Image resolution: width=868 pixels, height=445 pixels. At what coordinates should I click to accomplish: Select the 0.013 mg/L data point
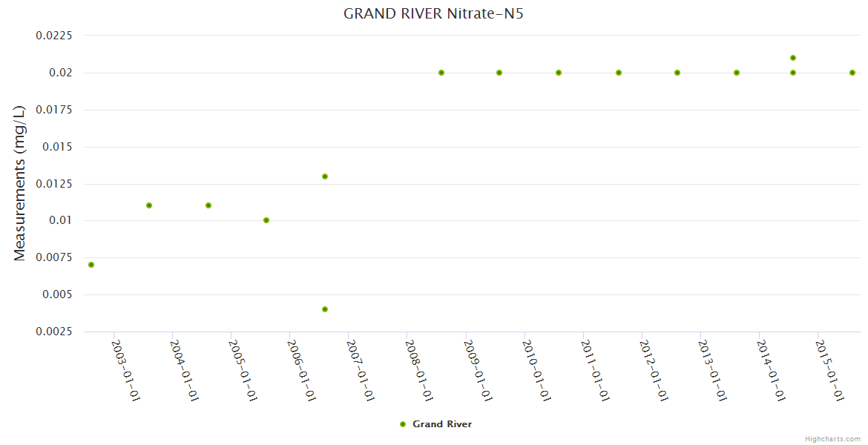click(x=325, y=177)
